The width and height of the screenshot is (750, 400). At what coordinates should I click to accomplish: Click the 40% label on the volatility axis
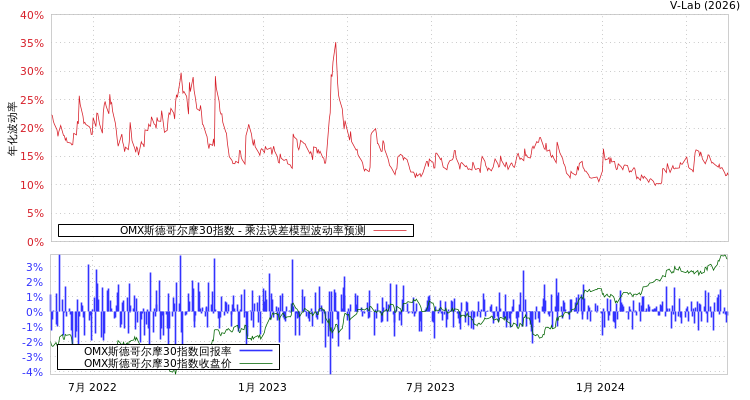click(x=32, y=15)
